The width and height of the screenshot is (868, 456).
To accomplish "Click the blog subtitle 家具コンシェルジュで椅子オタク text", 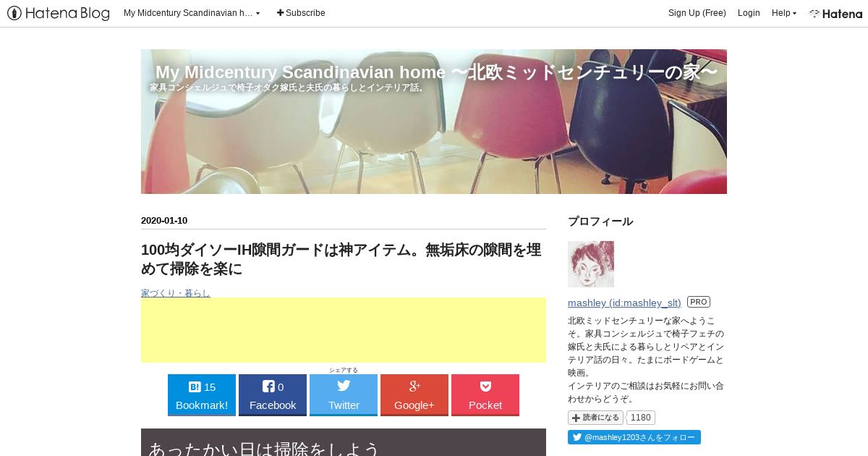I will [288, 88].
